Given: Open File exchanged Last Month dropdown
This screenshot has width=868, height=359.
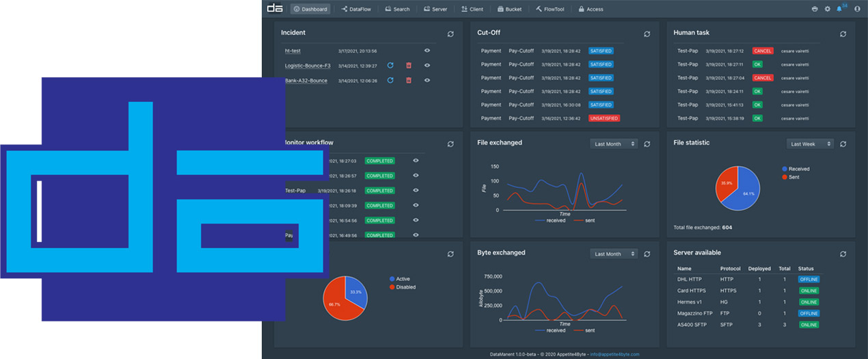Looking at the screenshot, I should click(614, 144).
